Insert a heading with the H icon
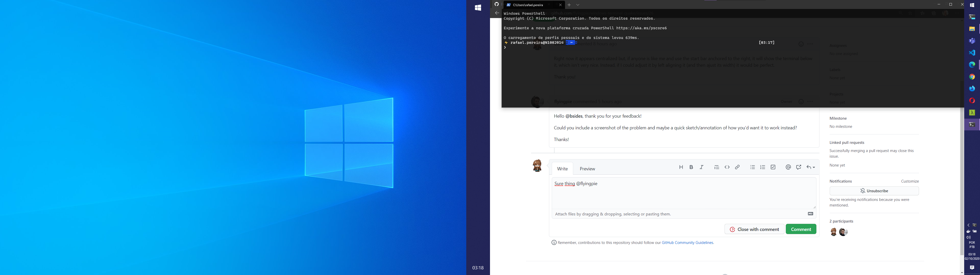 click(x=681, y=167)
